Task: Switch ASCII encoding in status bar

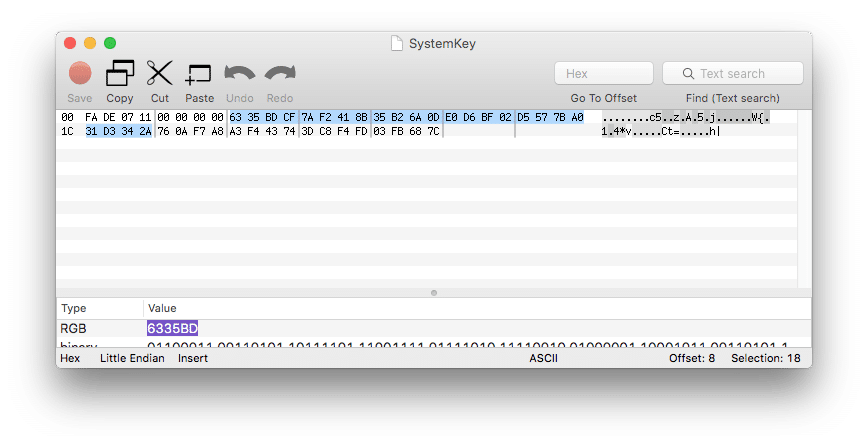Action: 543,358
